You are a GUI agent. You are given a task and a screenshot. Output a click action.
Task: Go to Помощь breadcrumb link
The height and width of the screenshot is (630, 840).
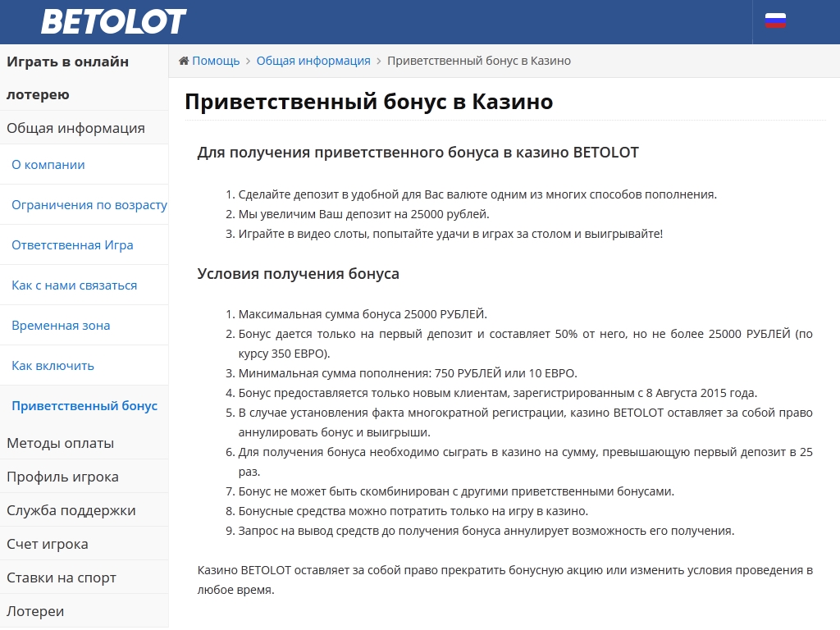[x=216, y=61]
